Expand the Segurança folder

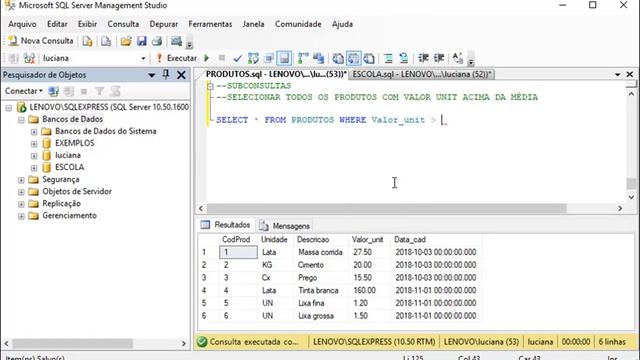pyautogui.click(x=21, y=180)
